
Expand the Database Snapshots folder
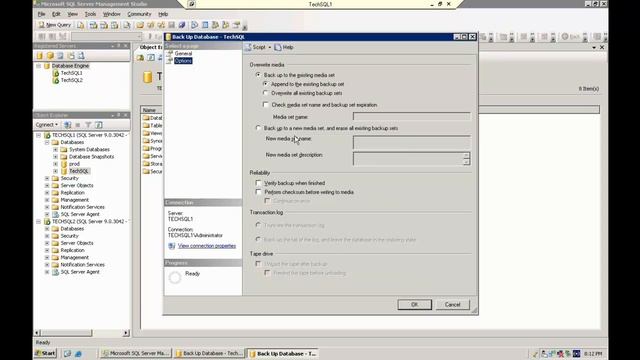pos(56,157)
